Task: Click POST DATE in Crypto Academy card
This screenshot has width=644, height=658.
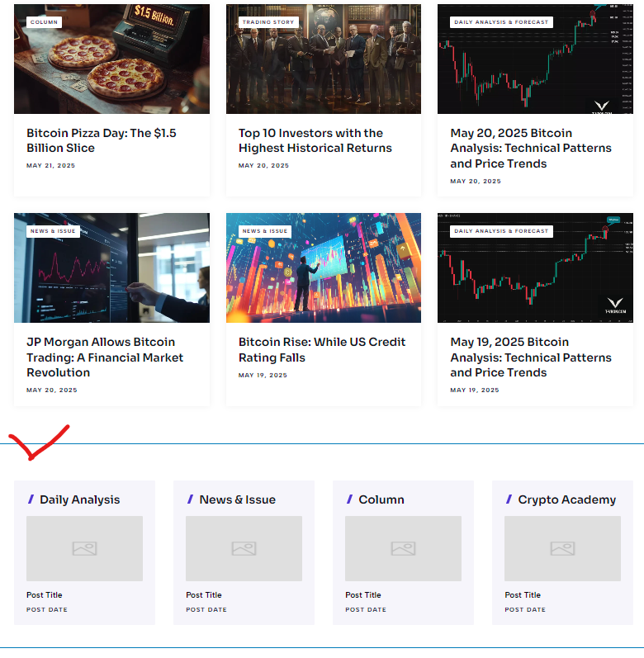Action: (525, 610)
